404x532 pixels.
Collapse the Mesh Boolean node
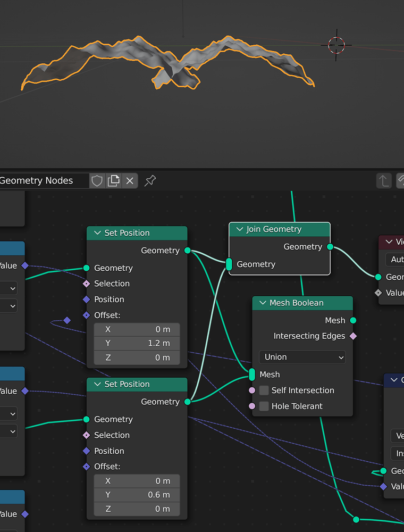(263, 303)
